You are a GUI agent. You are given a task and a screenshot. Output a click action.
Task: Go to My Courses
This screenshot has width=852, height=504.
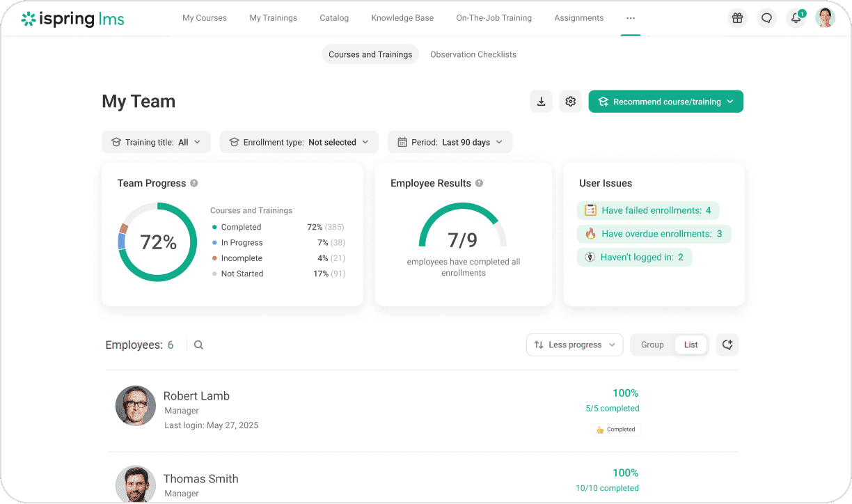pos(205,18)
